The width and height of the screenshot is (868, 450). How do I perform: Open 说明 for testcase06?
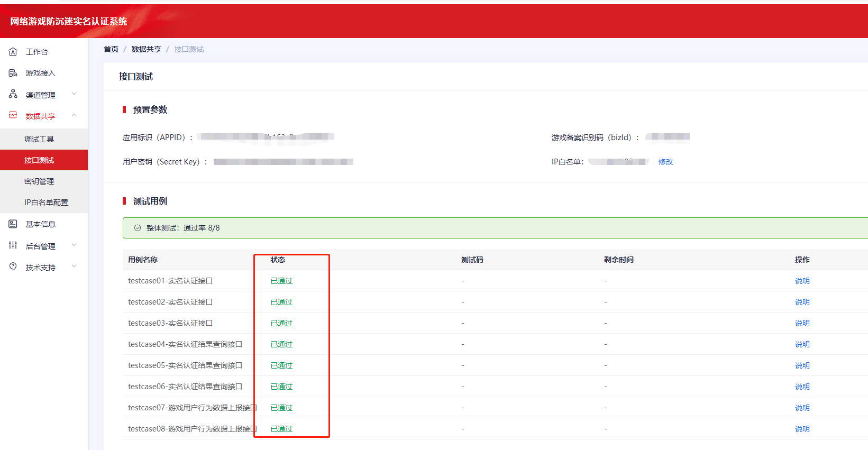[x=802, y=387]
